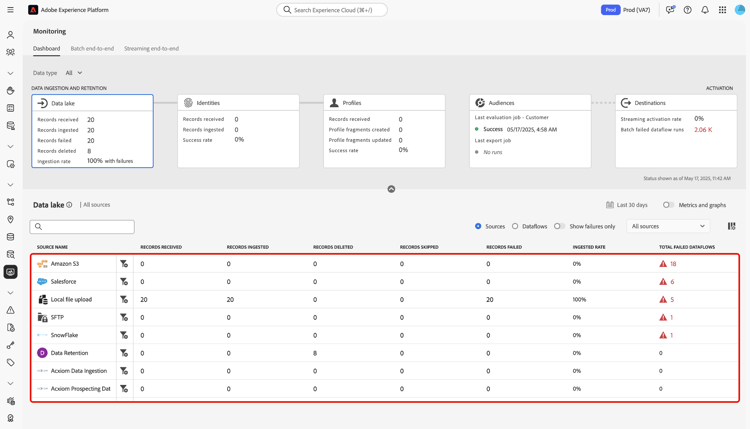The width and height of the screenshot is (750, 429).
Task: Open the notifications bell
Action: [705, 10]
